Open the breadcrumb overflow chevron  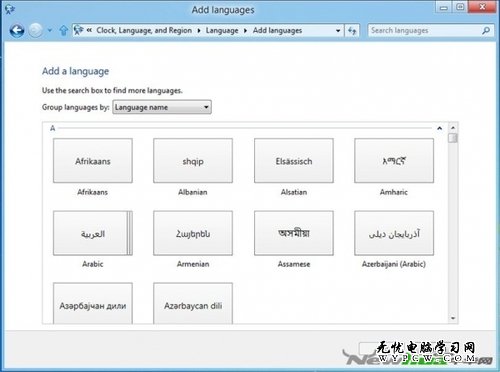coord(89,30)
